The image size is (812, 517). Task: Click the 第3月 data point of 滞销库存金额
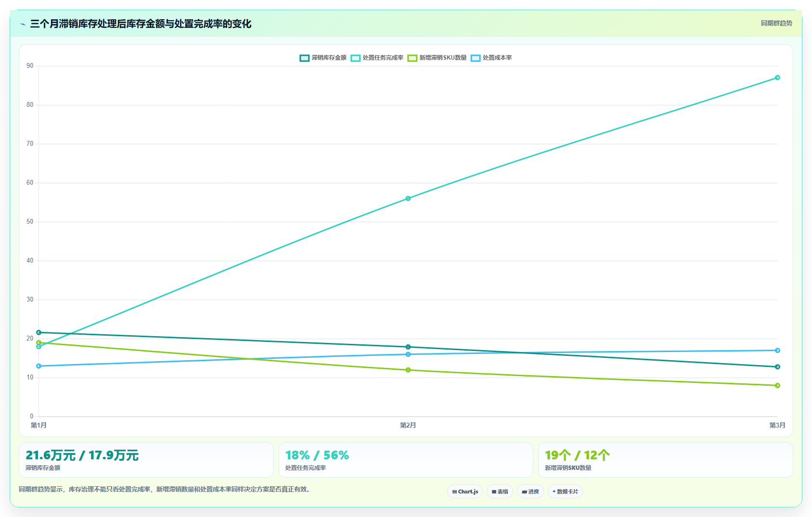(x=777, y=367)
